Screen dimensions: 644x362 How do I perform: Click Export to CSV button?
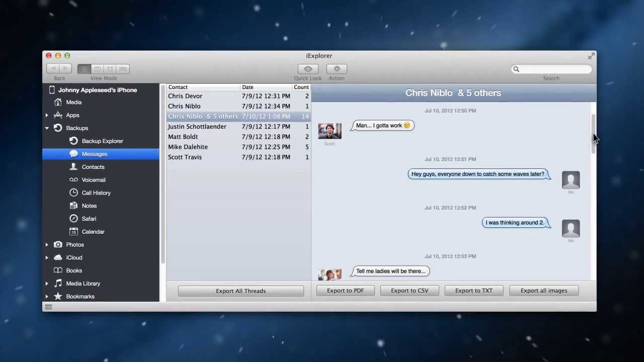[410, 291]
